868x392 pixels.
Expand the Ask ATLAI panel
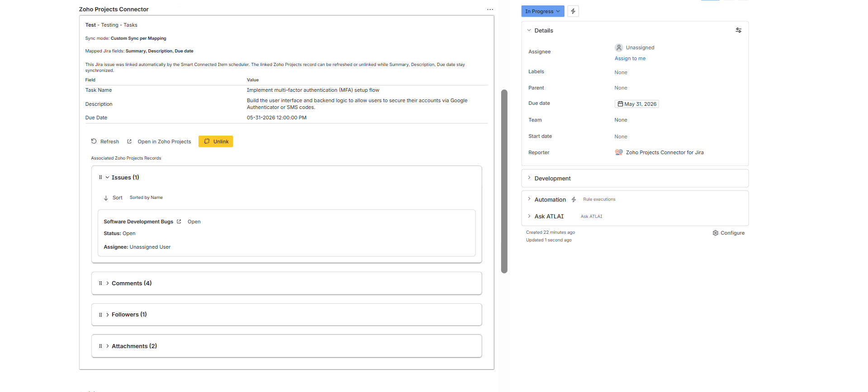pos(529,216)
